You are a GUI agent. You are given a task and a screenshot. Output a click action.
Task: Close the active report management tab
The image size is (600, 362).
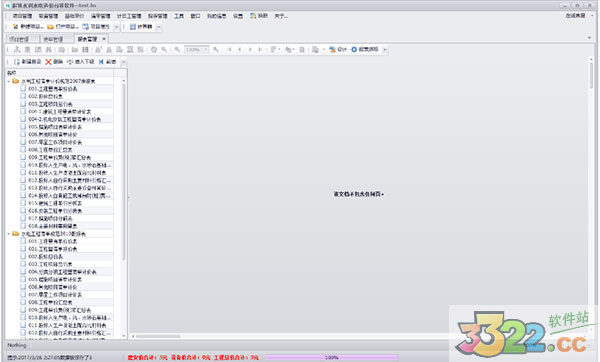[104, 39]
